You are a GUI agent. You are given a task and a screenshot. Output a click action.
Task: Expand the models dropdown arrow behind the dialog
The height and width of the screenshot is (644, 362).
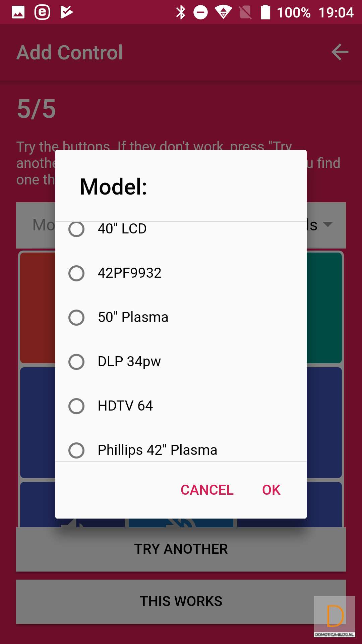tap(327, 224)
